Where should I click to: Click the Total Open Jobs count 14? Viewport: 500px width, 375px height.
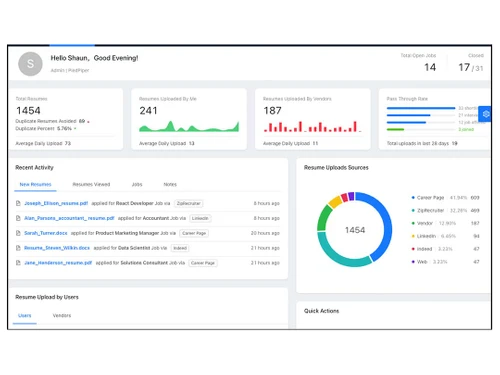(430, 67)
